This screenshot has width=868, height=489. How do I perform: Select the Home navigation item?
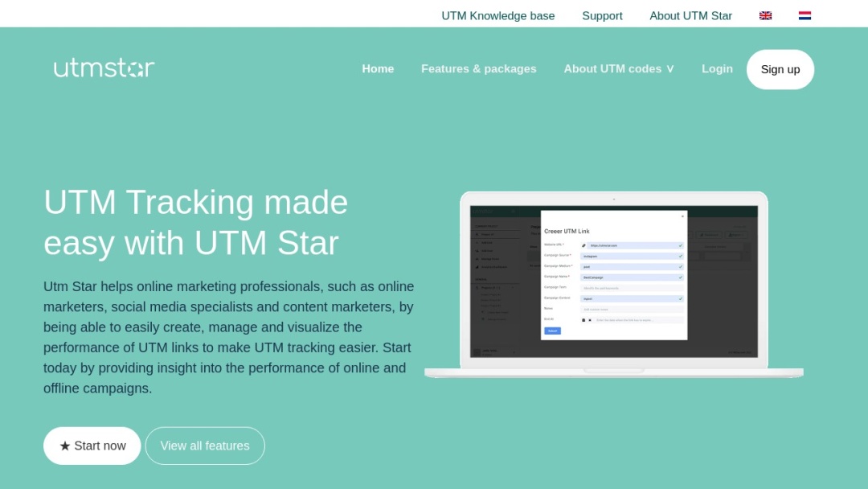pos(378,69)
